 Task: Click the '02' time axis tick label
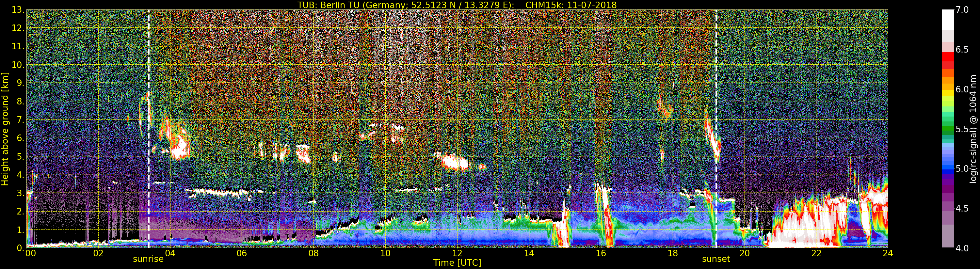98,253
